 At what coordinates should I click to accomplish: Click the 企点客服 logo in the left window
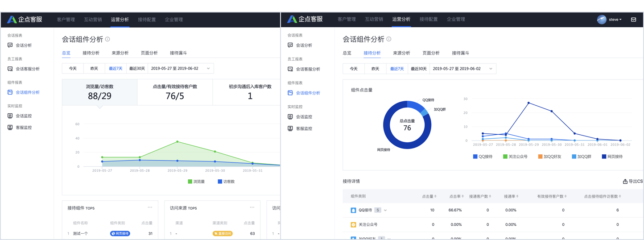(25, 20)
